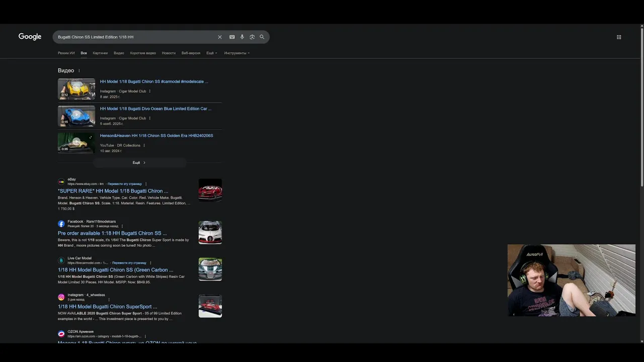
Task: Open search by image camera icon
Action: pos(252,37)
